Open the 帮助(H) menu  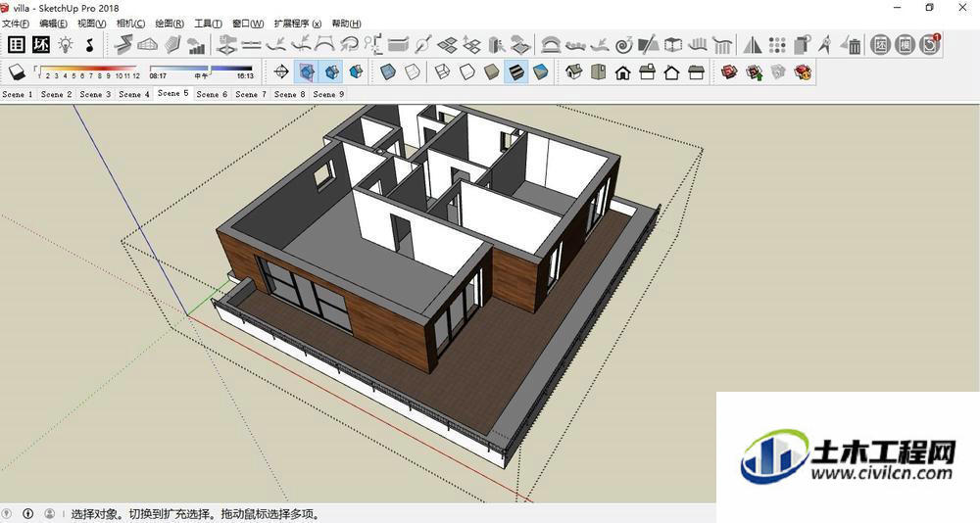[346, 24]
